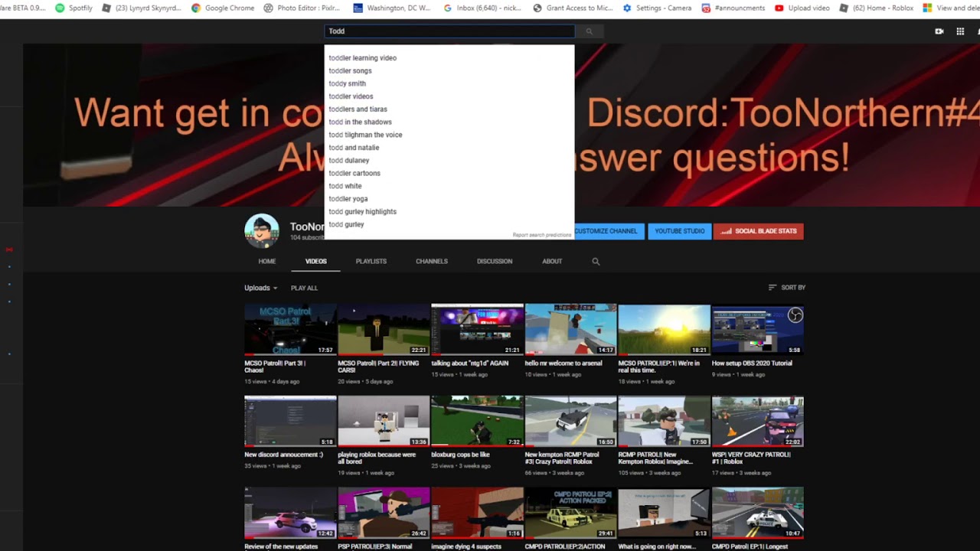Choose the 'toddler cartoons' suggestion
Viewport: 980px width, 551px height.
(449, 174)
